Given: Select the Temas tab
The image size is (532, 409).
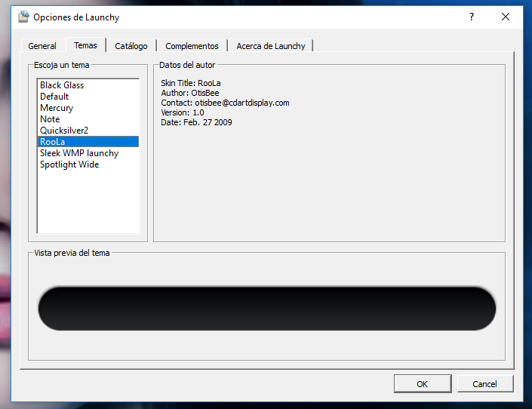Looking at the screenshot, I should (85, 45).
